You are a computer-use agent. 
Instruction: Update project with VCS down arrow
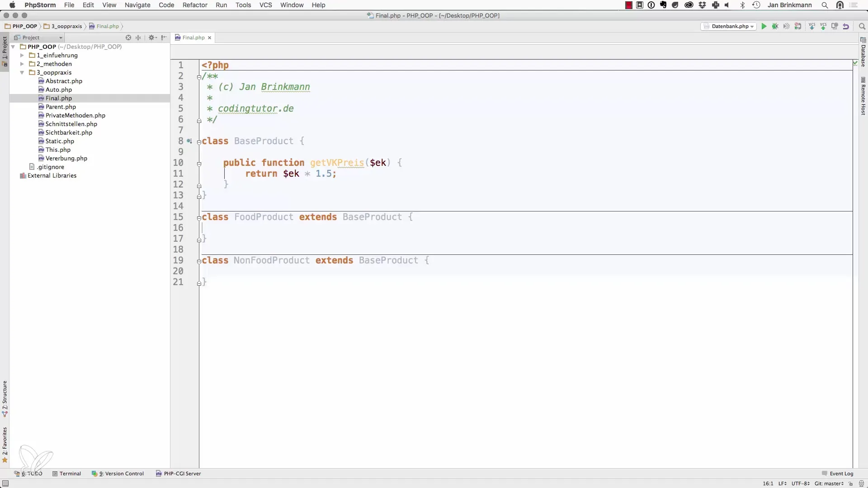pos(812,26)
